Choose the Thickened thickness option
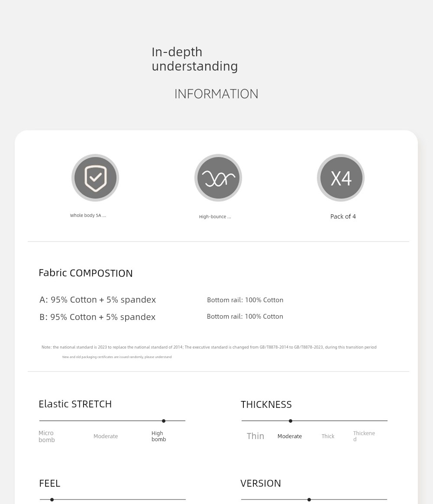Image resolution: width=433 pixels, height=504 pixels. [364, 436]
